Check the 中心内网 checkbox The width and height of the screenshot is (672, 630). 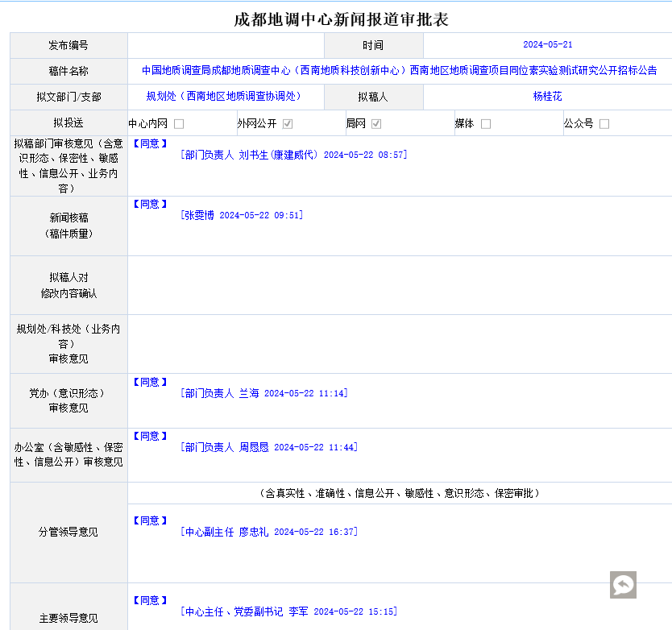[x=179, y=124]
